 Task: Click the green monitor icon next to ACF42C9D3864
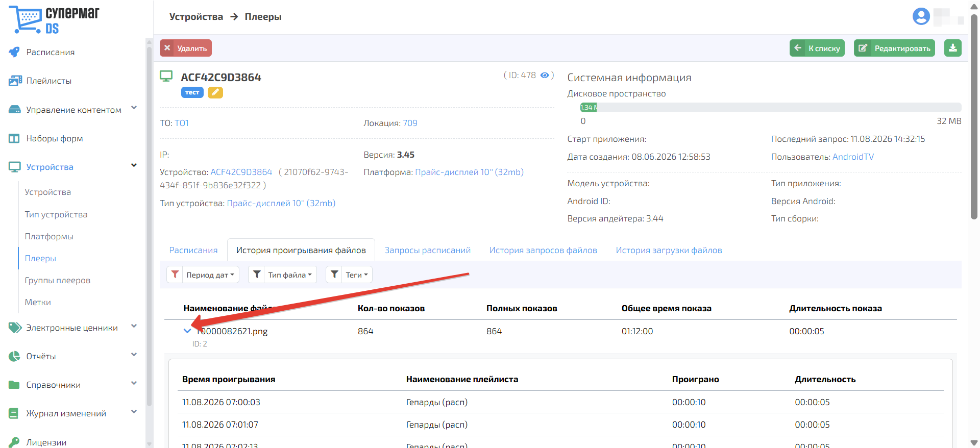pyautogui.click(x=166, y=77)
